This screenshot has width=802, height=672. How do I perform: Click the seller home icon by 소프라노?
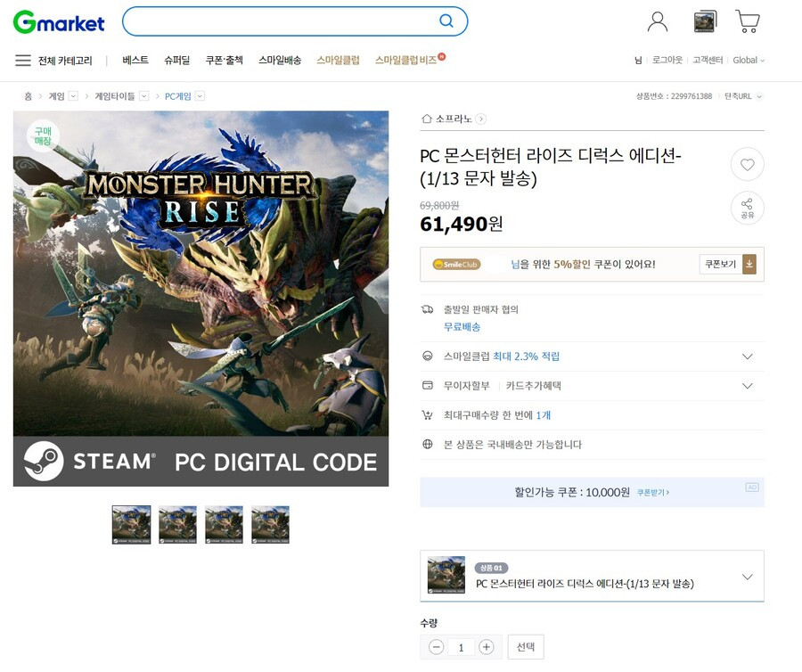427,119
